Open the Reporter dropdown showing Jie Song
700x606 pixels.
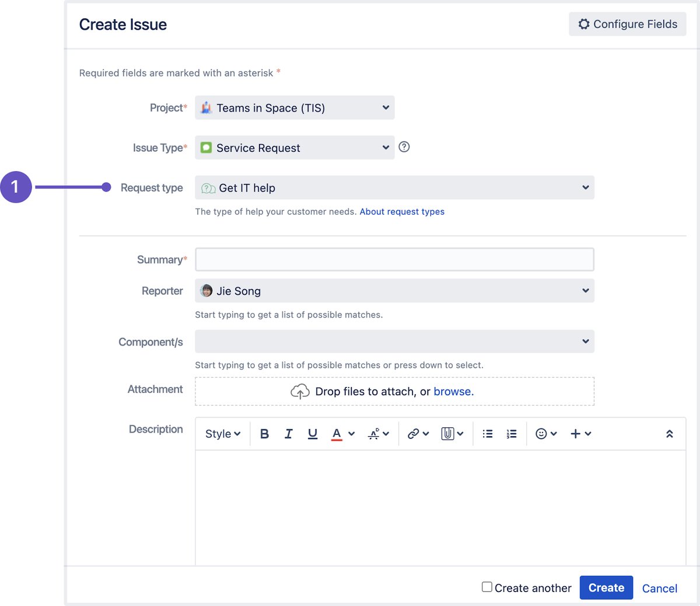tap(394, 291)
